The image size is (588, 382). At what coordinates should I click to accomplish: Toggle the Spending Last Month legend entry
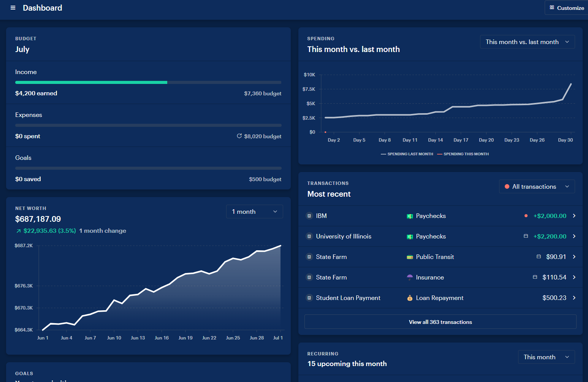click(407, 154)
